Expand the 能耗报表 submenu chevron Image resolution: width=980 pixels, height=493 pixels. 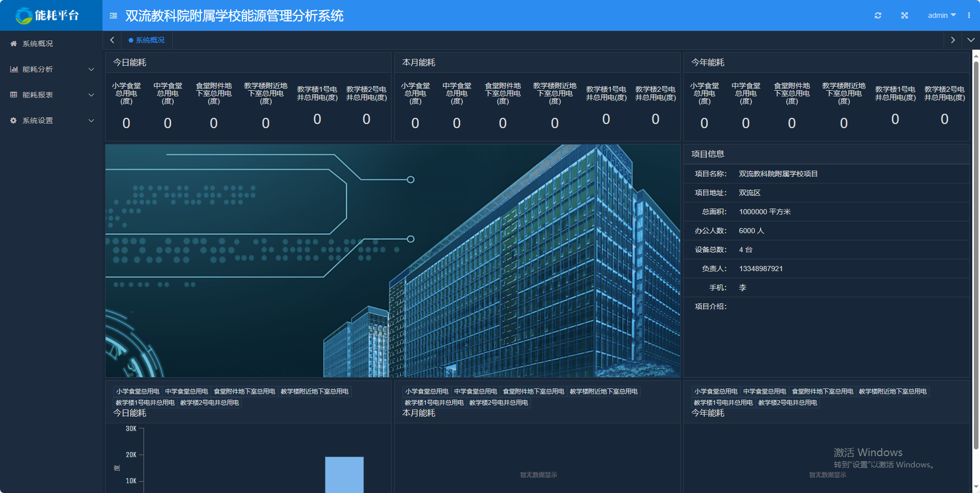91,95
